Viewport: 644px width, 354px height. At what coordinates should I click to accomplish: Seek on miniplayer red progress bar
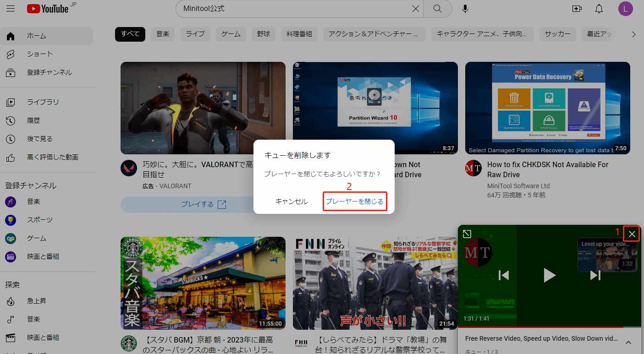click(550, 327)
